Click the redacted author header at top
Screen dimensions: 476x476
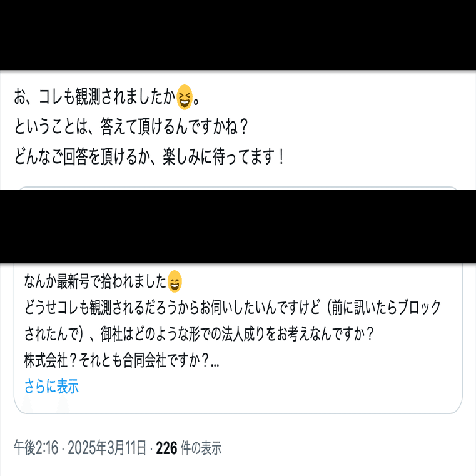[x=238, y=35]
